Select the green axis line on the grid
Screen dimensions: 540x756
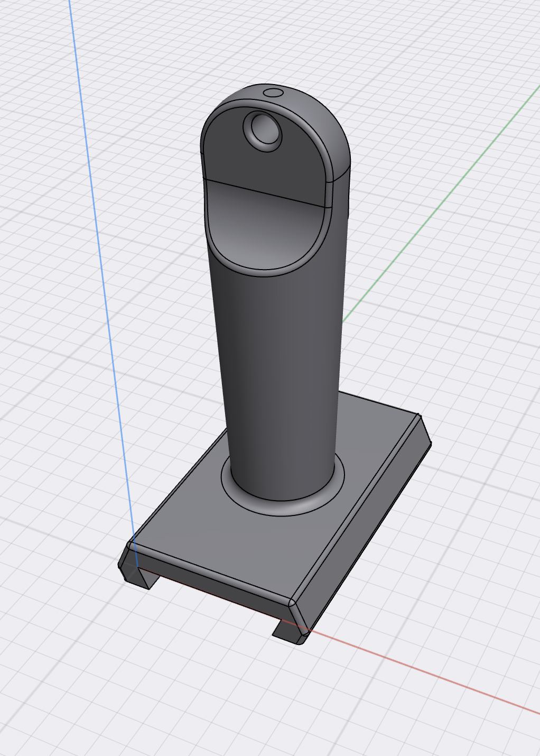pyautogui.click(x=441, y=202)
